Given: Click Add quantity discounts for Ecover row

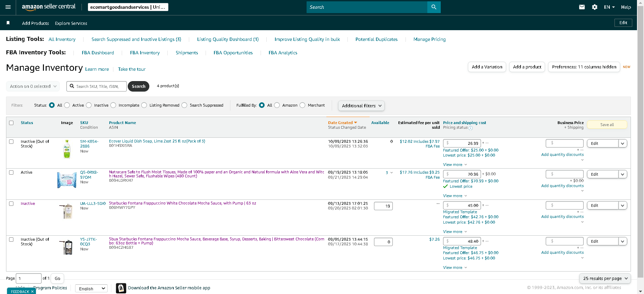Looking at the screenshot, I should [x=562, y=155].
